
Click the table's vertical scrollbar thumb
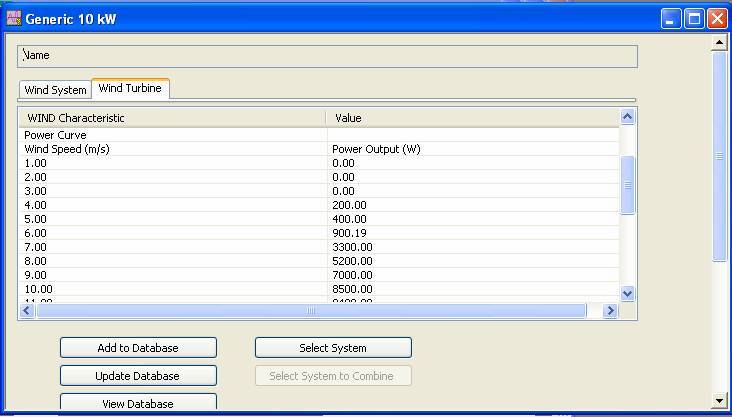(628, 185)
